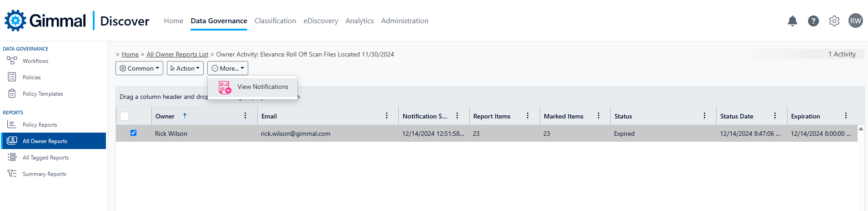The image size is (868, 211).
Task: Toggle the select-all header checkbox
Action: [125, 116]
